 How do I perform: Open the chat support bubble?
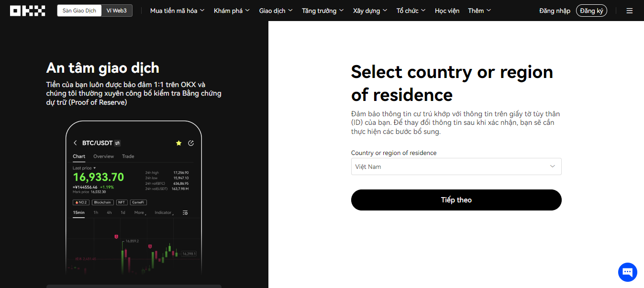627,272
